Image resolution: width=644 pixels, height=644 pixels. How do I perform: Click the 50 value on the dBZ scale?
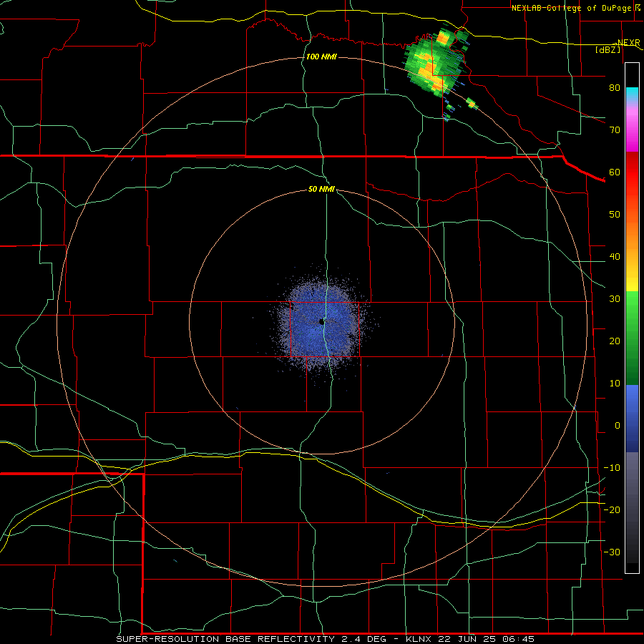pyautogui.click(x=615, y=215)
